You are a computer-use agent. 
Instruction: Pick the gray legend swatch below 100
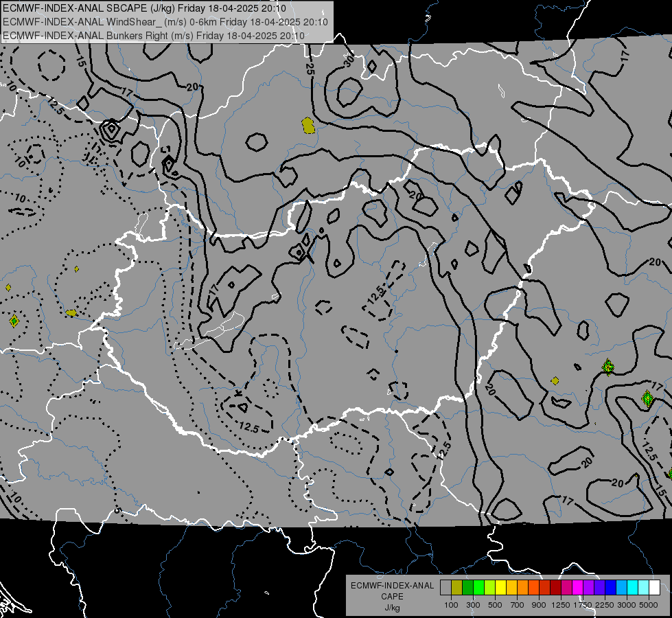point(446,588)
